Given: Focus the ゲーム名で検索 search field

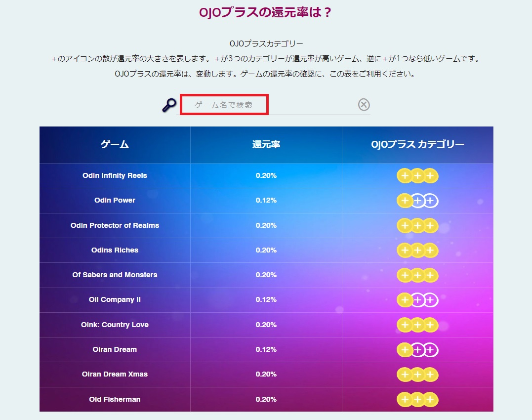Looking at the screenshot, I should 224,104.
